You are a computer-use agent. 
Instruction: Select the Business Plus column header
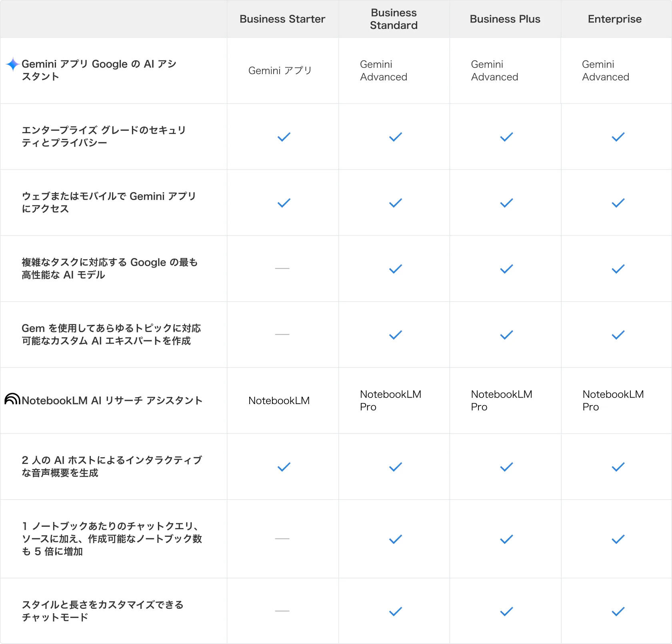505,19
